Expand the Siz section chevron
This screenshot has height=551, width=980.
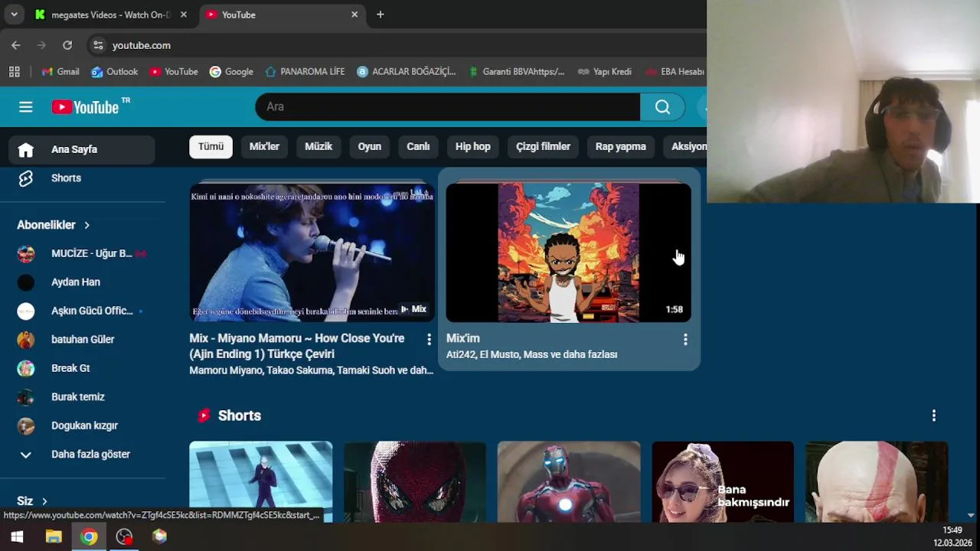44,501
